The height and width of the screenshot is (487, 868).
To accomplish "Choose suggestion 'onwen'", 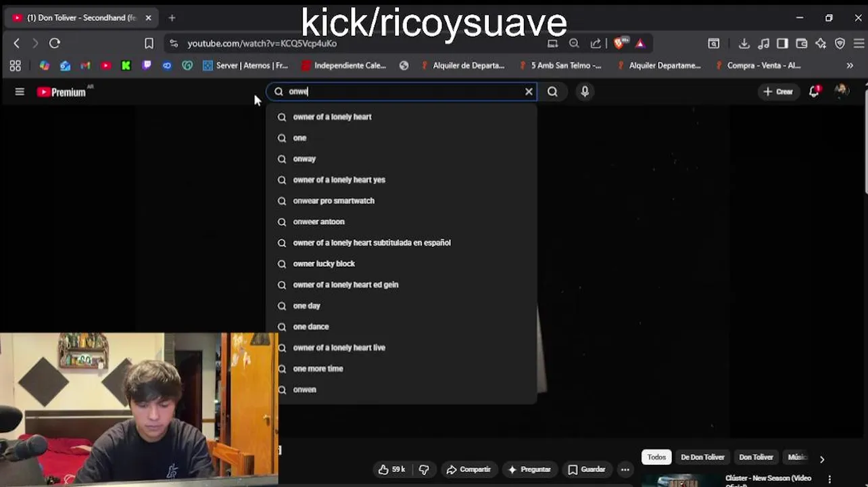I will [402, 390].
